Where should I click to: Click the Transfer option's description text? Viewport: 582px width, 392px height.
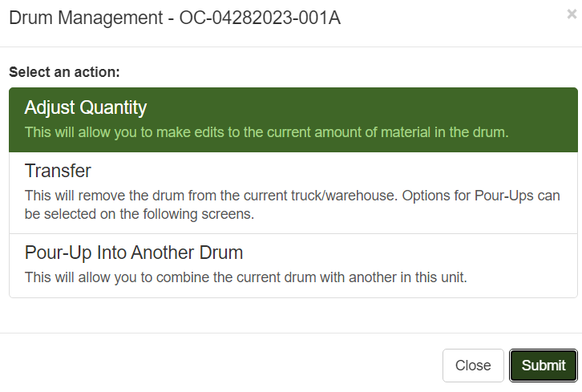tap(292, 203)
